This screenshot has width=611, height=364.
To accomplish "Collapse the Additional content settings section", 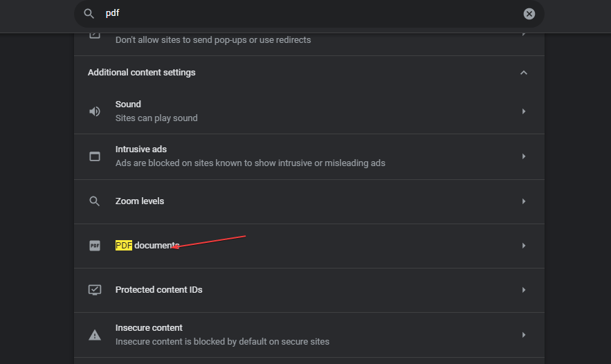I will coord(524,73).
